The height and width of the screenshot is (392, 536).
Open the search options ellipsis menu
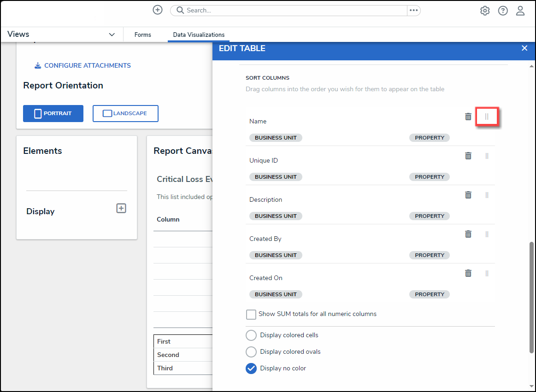[x=413, y=10]
